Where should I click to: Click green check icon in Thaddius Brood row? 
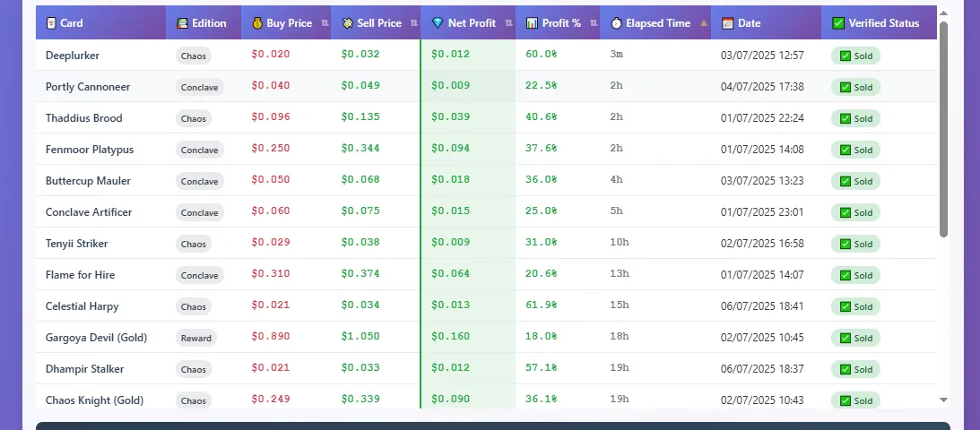click(845, 118)
